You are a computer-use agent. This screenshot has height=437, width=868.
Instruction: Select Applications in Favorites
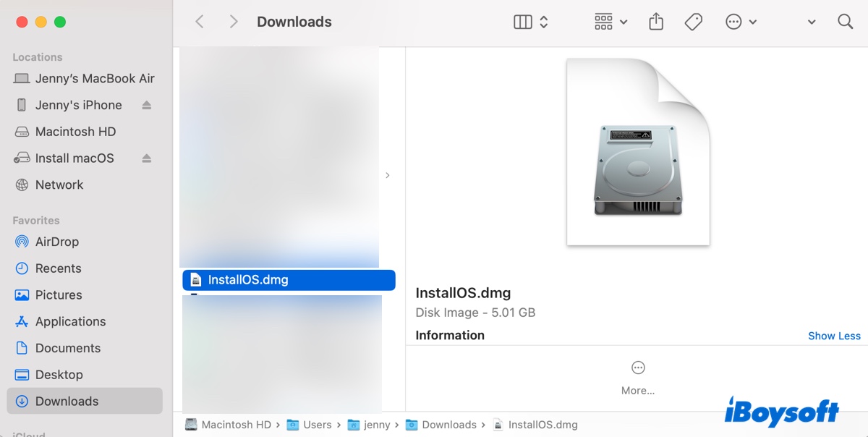click(x=70, y=322)
